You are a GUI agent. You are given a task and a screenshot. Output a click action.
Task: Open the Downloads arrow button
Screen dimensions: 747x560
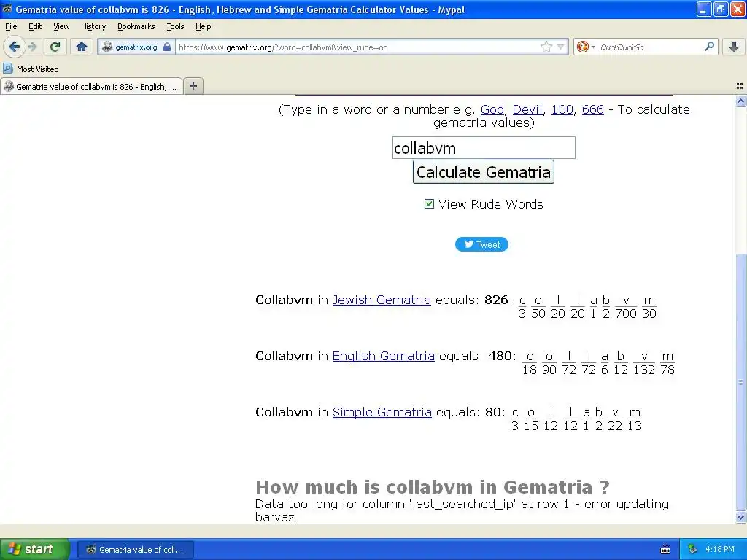[x=734, y=47]
